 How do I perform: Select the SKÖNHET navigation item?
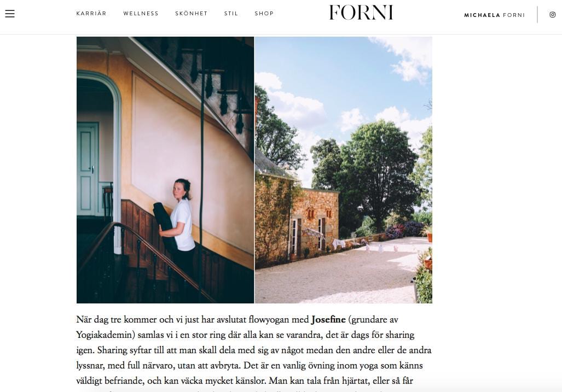pyautogui.click(x=192, y=14)
